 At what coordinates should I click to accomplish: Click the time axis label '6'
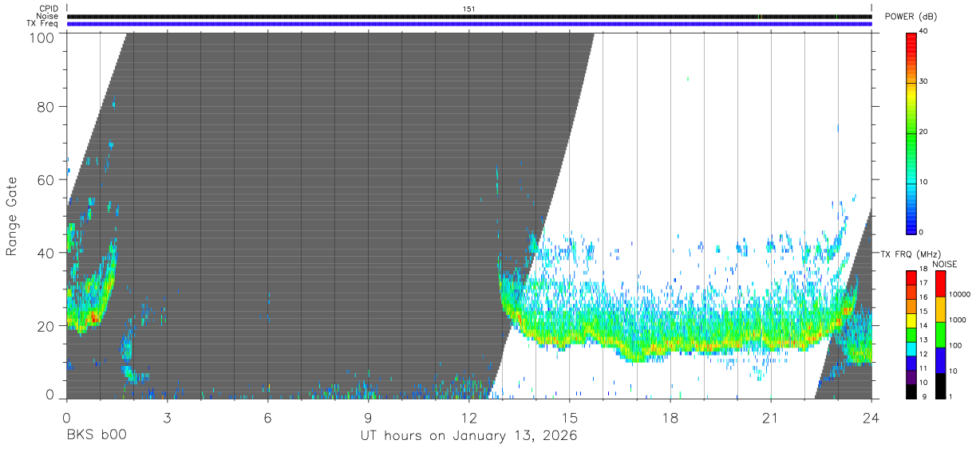tap(267, 418)
